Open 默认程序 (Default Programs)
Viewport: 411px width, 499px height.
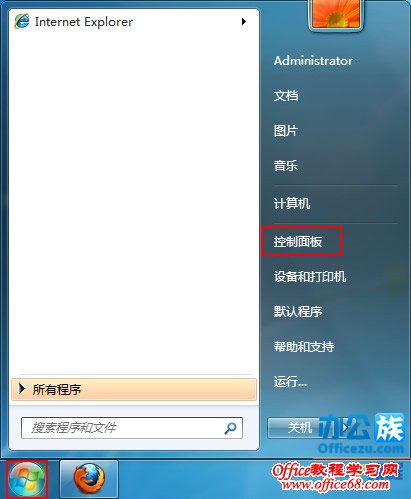click(x=298, y=311)
